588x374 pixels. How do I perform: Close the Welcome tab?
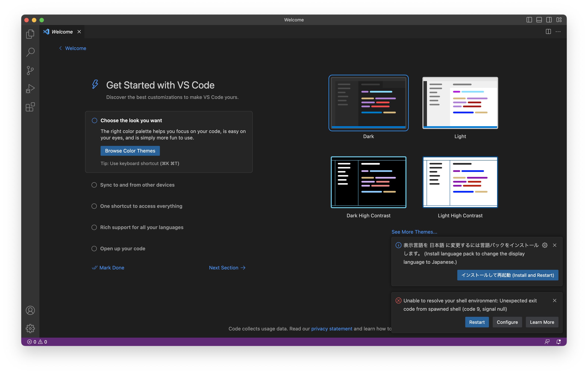point(79,32)
